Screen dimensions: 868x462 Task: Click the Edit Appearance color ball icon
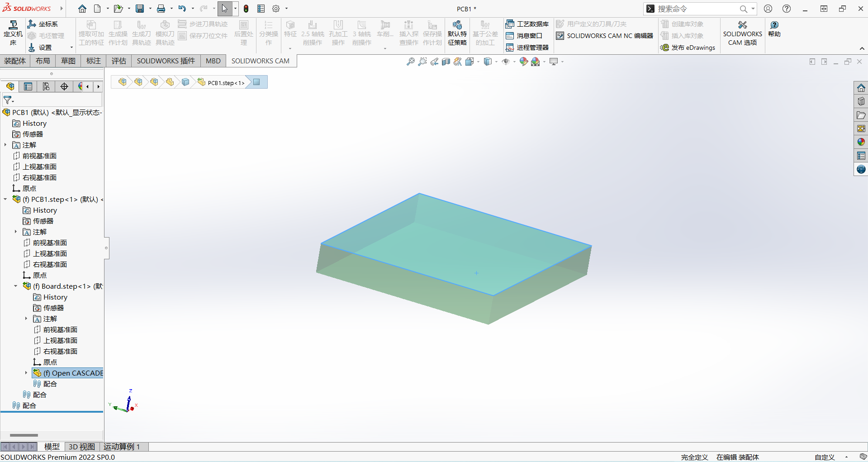click(x=523, y=62)
